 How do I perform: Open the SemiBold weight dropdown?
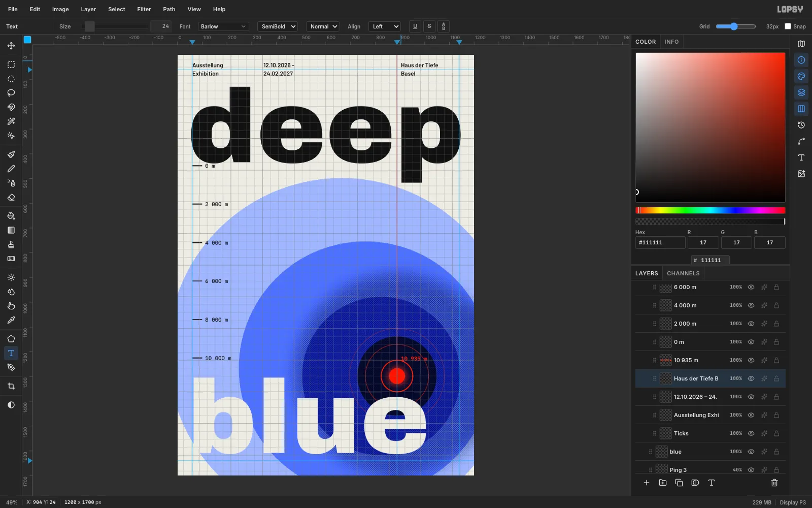pyautogui.click(x=277, y=26)
